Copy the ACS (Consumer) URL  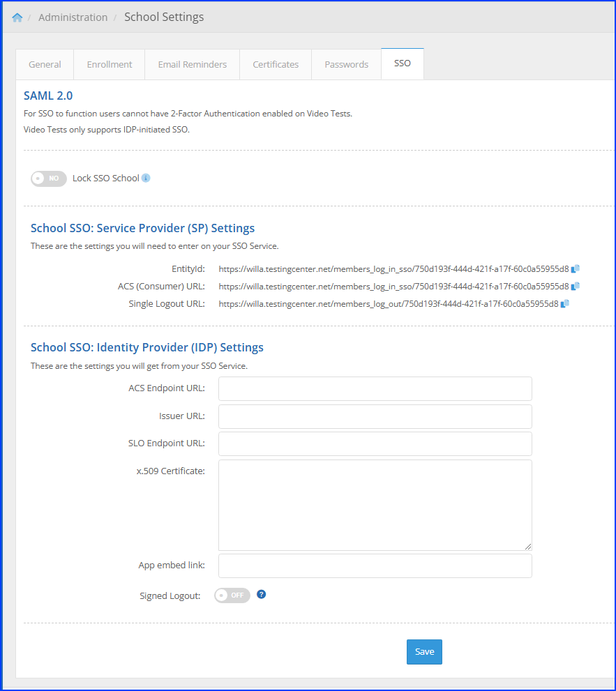point(576,286)
